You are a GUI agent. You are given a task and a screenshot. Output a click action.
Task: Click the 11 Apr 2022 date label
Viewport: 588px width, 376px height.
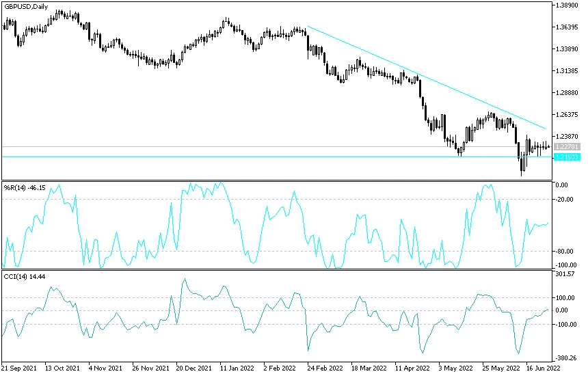[x=412, y=368]
